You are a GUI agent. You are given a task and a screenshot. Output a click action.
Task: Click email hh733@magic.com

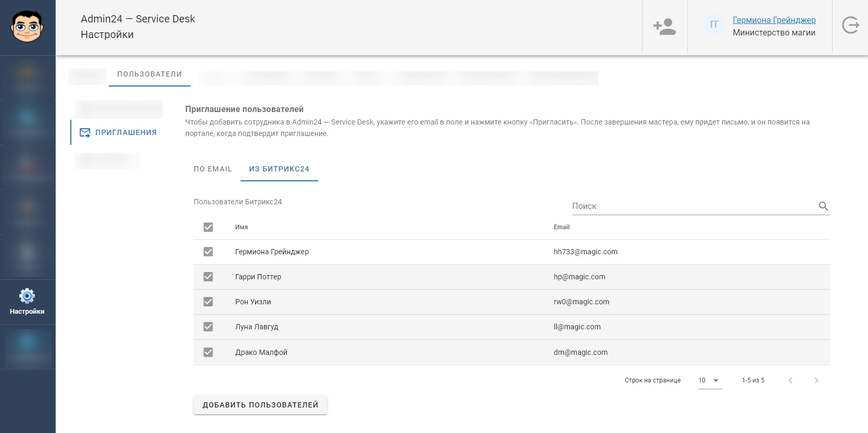(585, 252)
